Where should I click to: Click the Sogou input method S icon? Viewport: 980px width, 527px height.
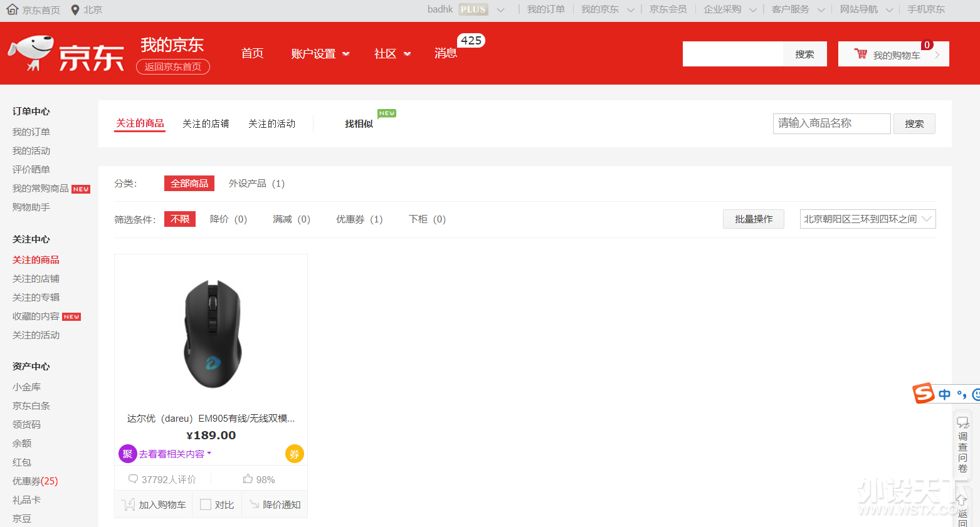tap(924, 394)
